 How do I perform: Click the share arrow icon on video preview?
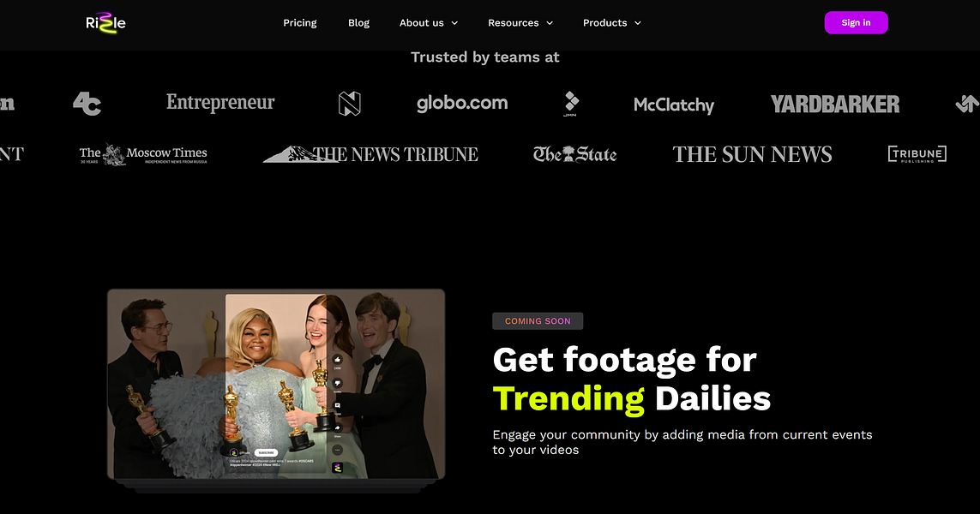point(338,427)
